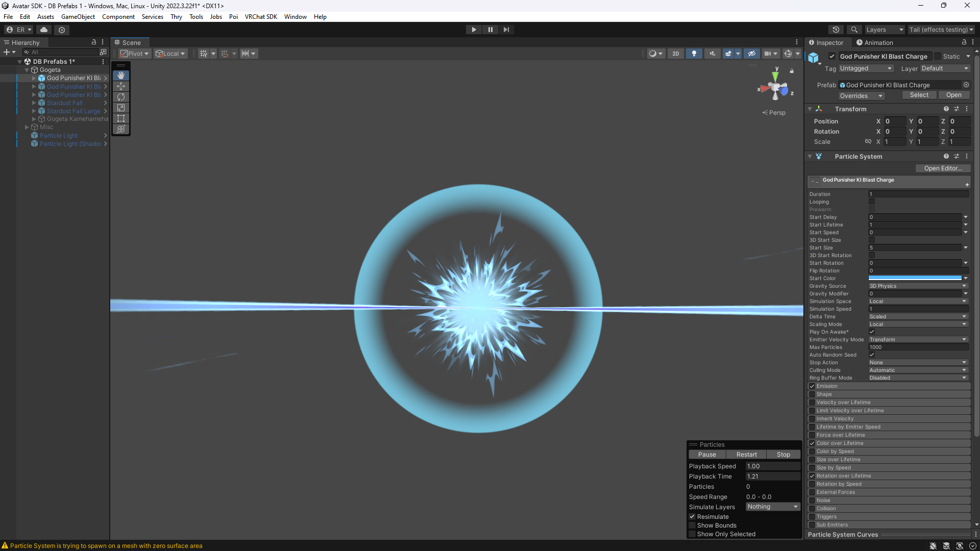This screenshot has height=551, width=980.
Task: Select the Move tool in scene toolbar
Action: pyautogui.click(x=121, y=86)
